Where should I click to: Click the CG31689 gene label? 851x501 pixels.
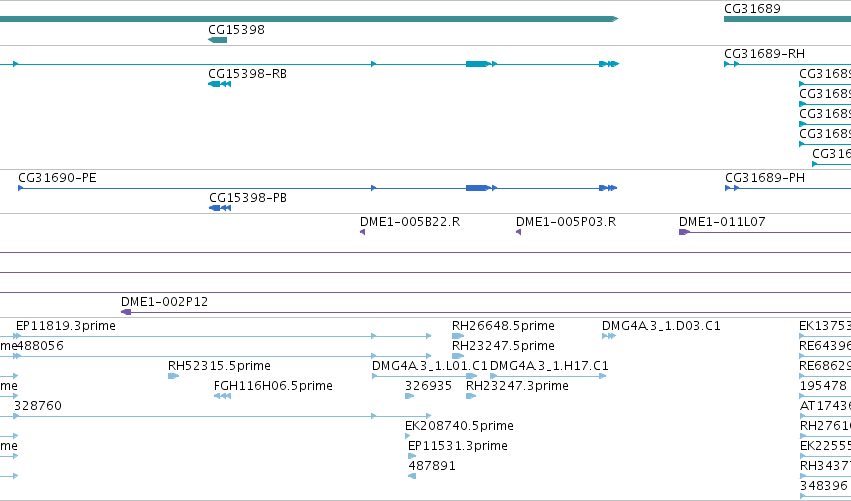point(752,8)
